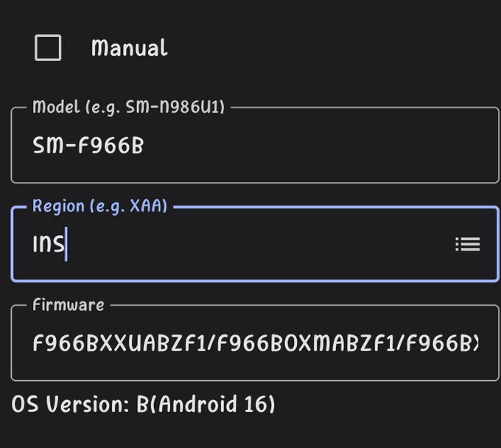501x448 pixels.
Task: Click the Manual label text
Action: [130, 48]
